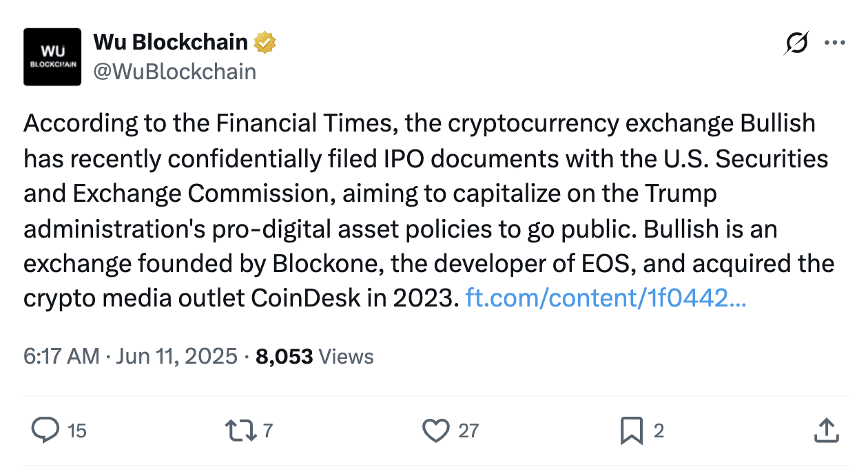Open the ft.com/content article link

point(606,298)
